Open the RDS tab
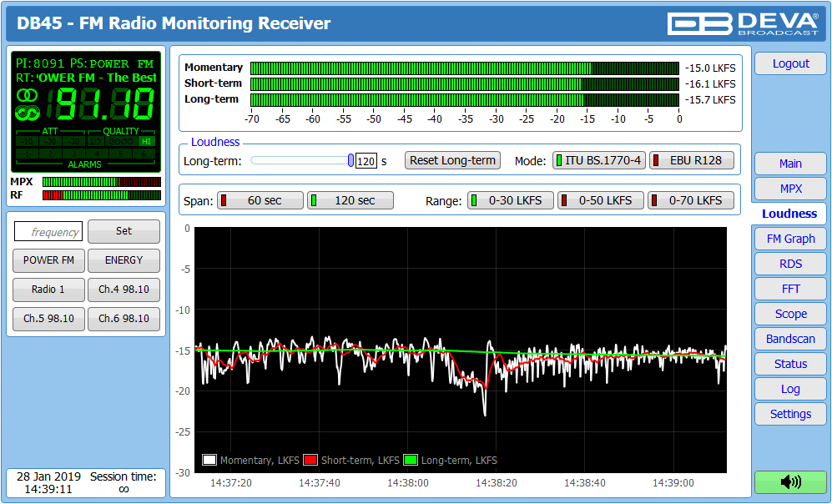832x504 pixels. (x=790, y=264)
